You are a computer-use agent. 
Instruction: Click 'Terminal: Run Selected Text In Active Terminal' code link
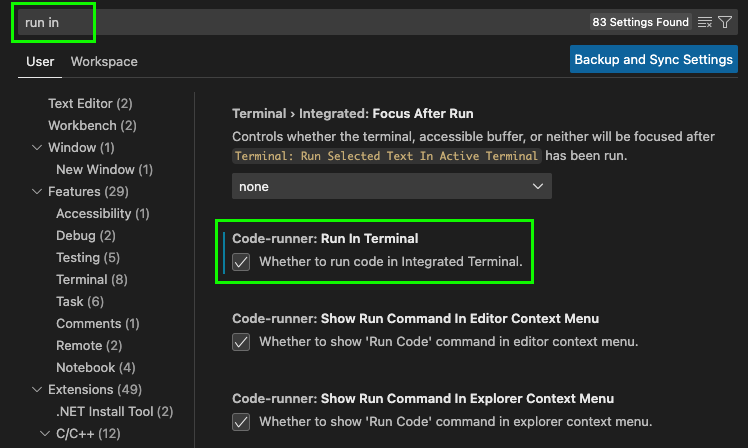[x=386, y=156]
